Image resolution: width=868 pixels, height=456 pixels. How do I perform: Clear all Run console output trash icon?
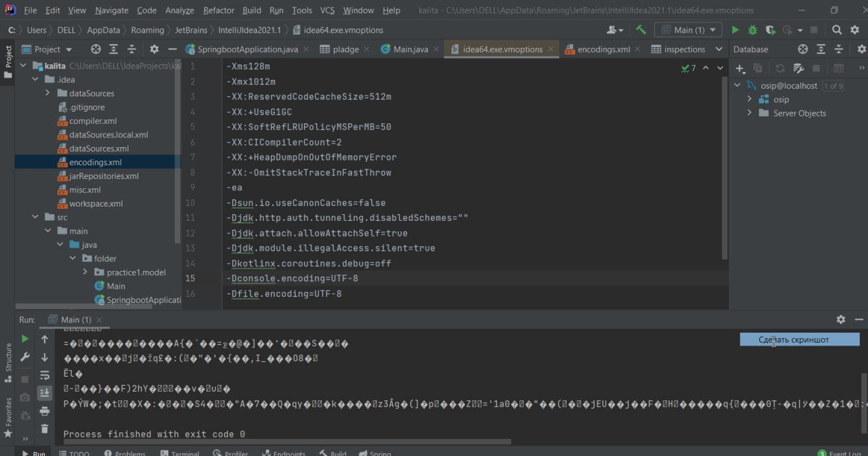[x=45, y=429]
